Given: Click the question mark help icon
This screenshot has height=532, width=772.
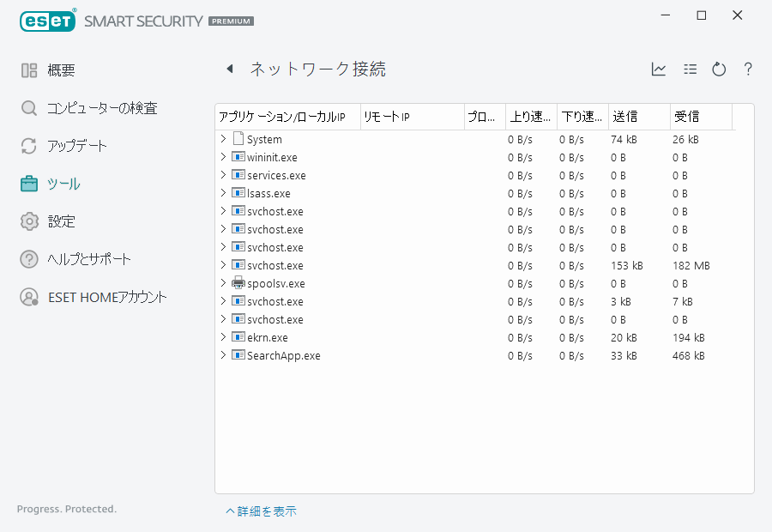Looking at the screenshot, I should coord(748,70).
